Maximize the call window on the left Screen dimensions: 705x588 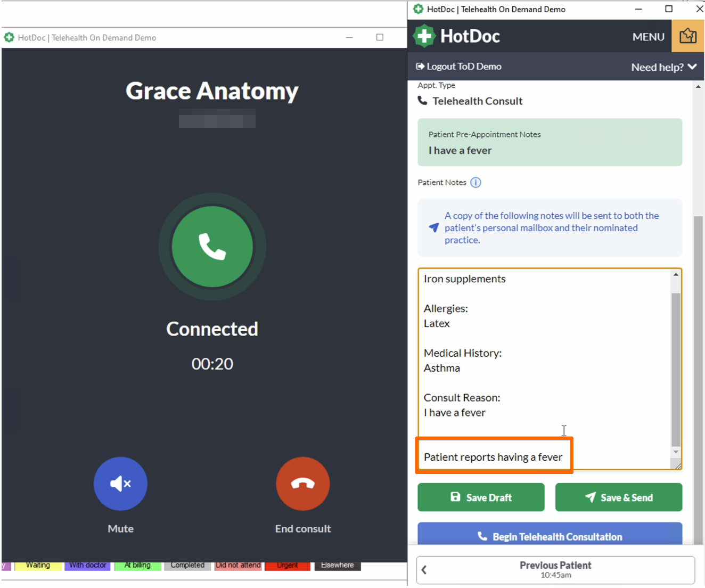click(380, 37)
